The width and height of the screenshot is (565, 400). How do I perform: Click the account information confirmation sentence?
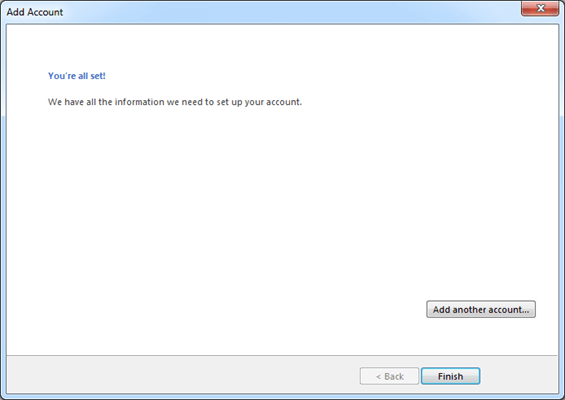click(x=175, y=102)
